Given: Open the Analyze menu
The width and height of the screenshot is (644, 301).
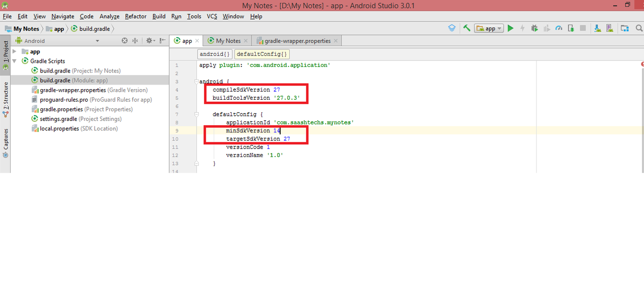Looking at the screenshot, I should tap(109, 16).
